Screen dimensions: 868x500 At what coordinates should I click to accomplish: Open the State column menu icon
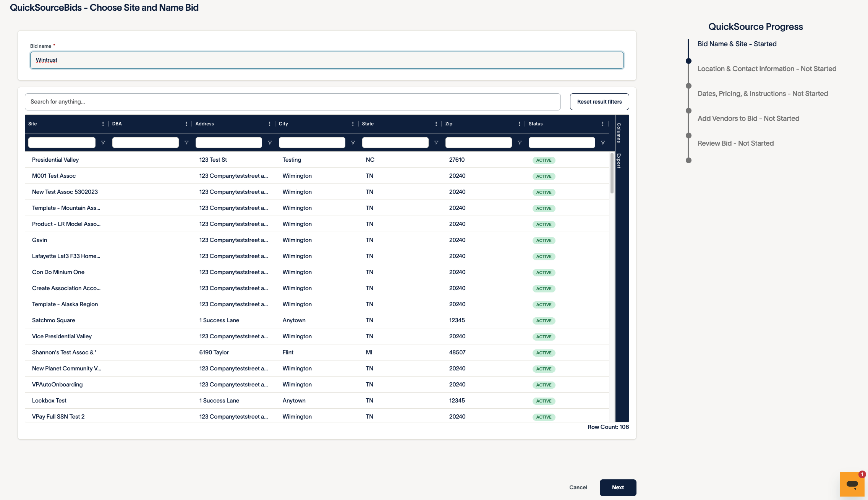click(436, 124)
